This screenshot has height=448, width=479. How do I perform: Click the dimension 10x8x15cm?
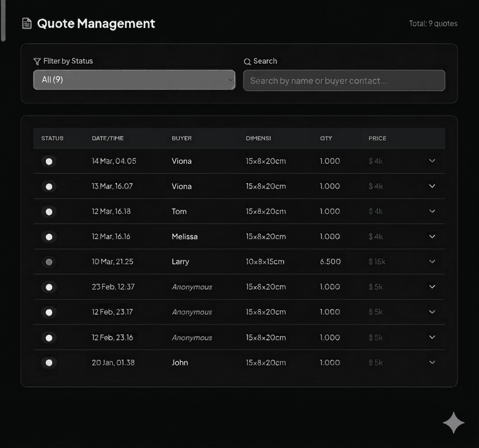tap(265, 262)
